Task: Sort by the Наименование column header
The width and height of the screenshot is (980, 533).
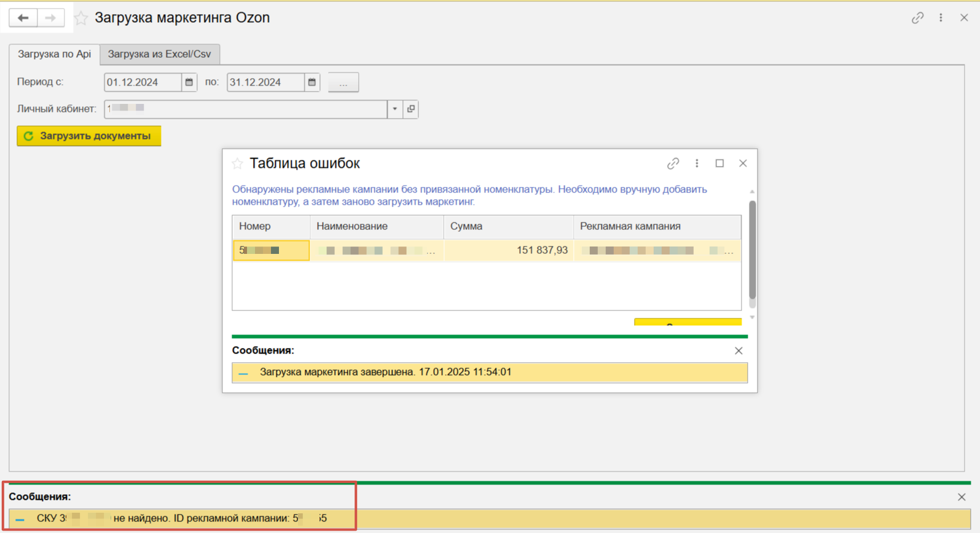Action: [x=377, y=226]
